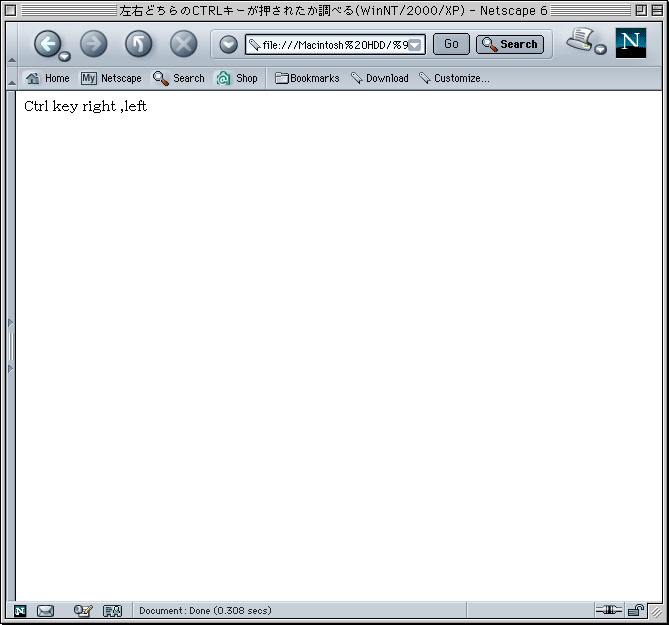The image size is (669, 625).
Task: Click the Netscape N throbber logo
Action: (x=631, y=43)
